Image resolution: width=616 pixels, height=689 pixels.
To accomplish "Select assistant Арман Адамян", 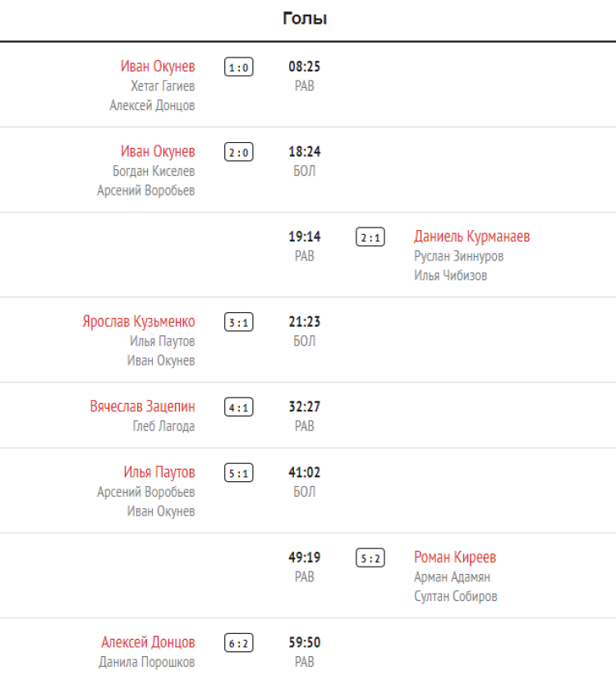I will [x=453, y=577].
